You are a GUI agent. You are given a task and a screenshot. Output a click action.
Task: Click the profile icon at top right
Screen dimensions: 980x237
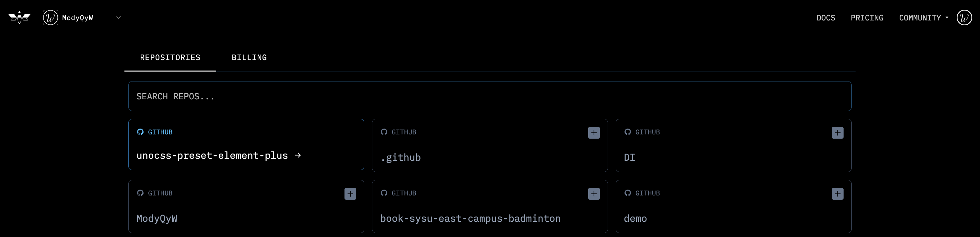pyautogui.click(x=964, y=17)
